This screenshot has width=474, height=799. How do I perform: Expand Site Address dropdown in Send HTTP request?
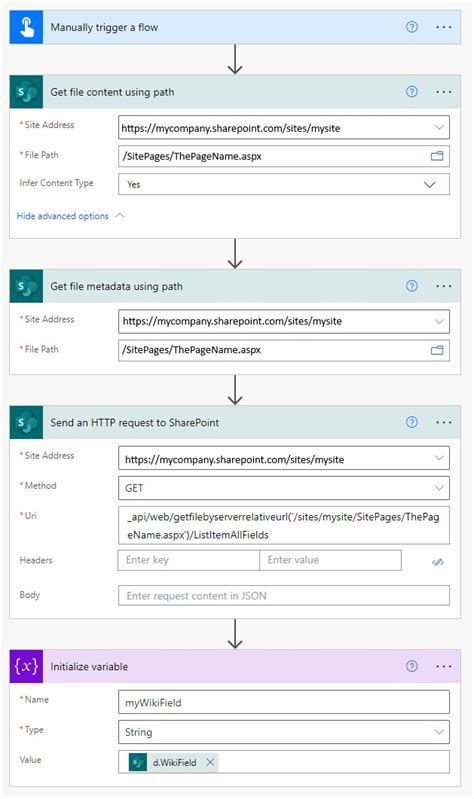tap(439, 459)
